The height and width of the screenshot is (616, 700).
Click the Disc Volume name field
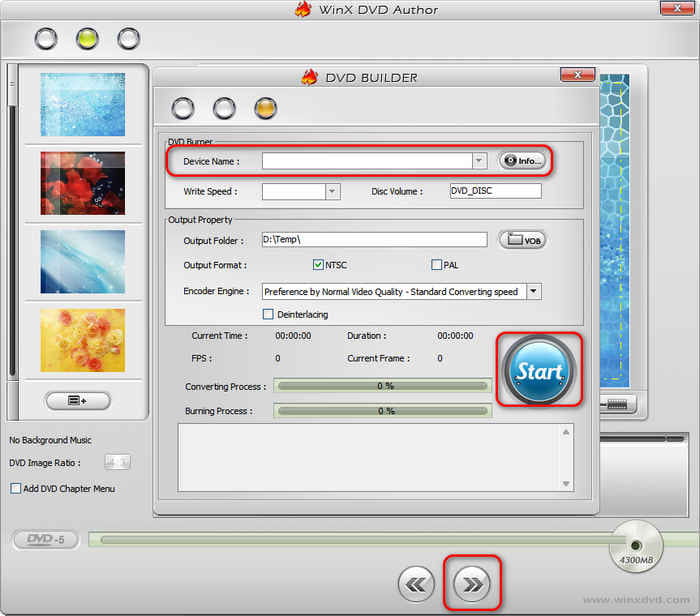coord(495,191)
